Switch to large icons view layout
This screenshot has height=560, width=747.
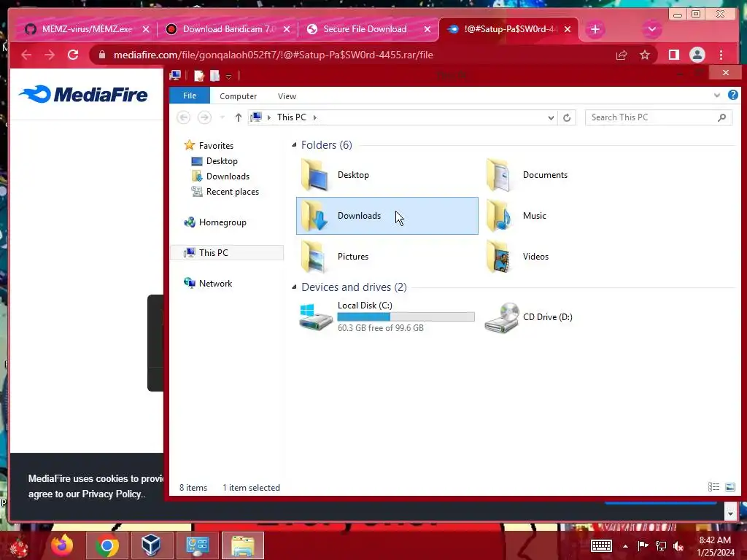point(729,486)
